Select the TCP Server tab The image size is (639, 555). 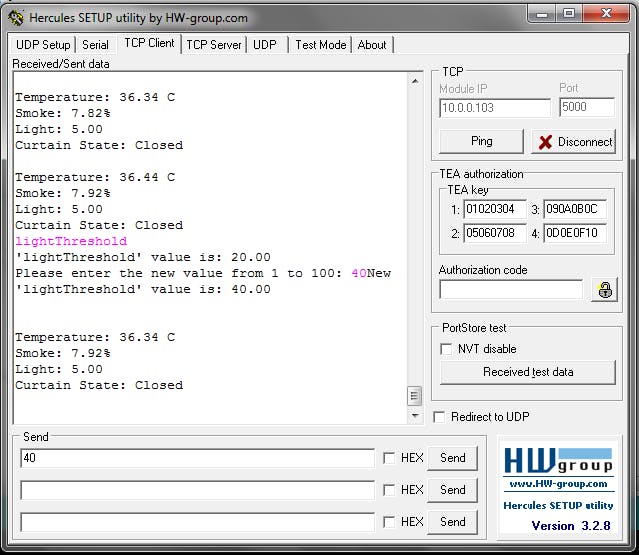click(x=214, y=45)
